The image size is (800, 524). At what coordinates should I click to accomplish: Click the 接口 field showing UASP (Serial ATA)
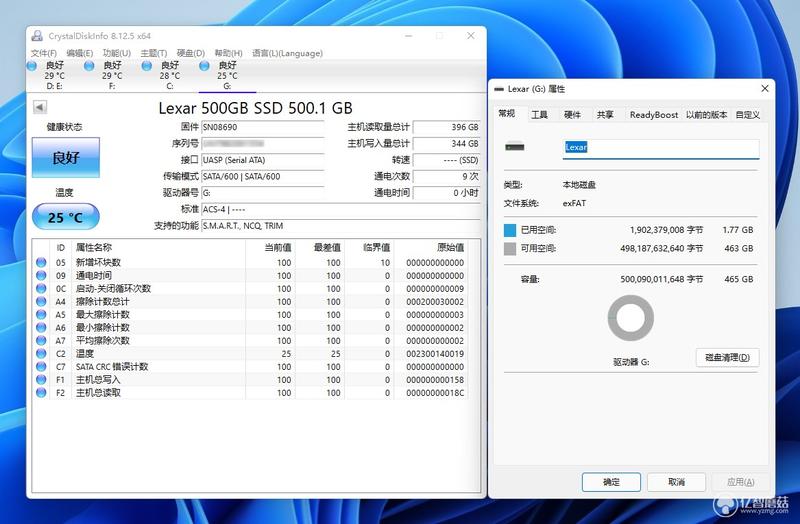pos(263,160)
